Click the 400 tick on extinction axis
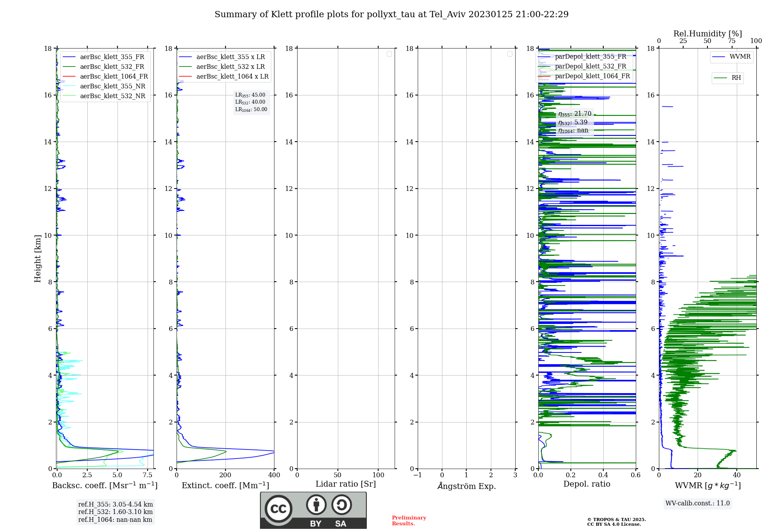Viewport: 783px width, 532px height. coord(274,475)
